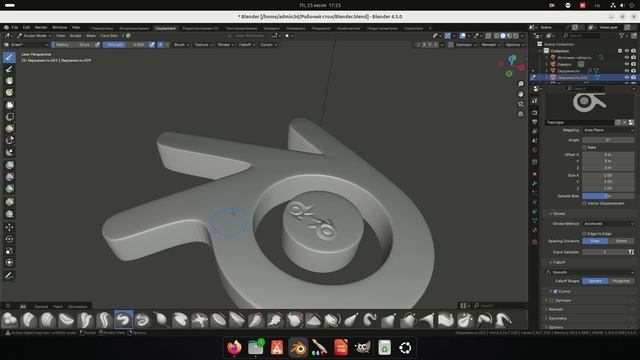
Task: Select Sphere falloff shape
Action: 595,281
